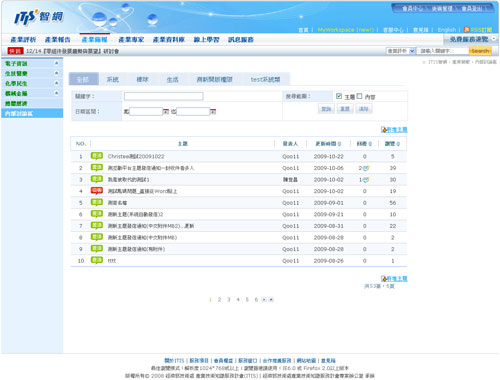Click the top site search keyword field

tap(443, 51)
